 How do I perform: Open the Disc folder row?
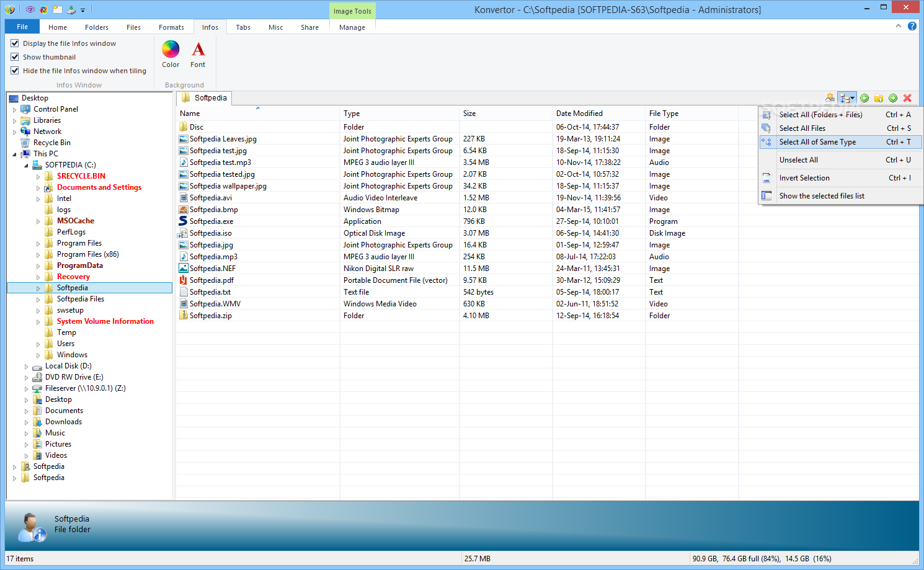click(457, 127)
